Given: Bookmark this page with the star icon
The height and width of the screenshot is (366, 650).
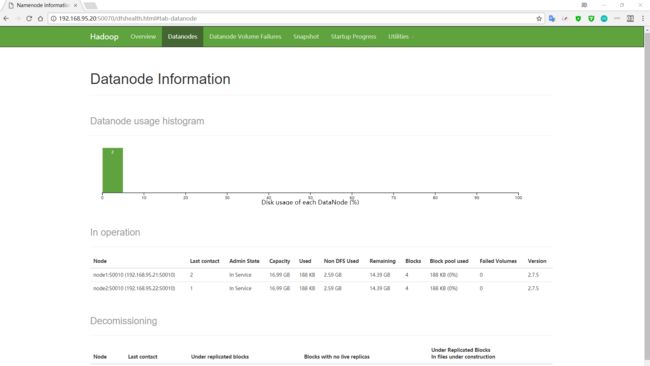Looking at the screenshot, I should [x=539, y=19].
